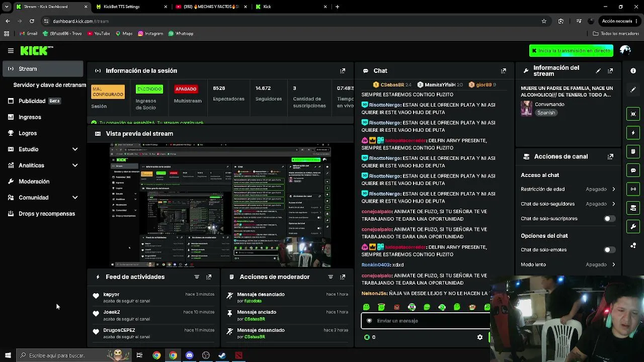Open the Gmail bookmark
The image size is (644, 362).
(28, 34)
